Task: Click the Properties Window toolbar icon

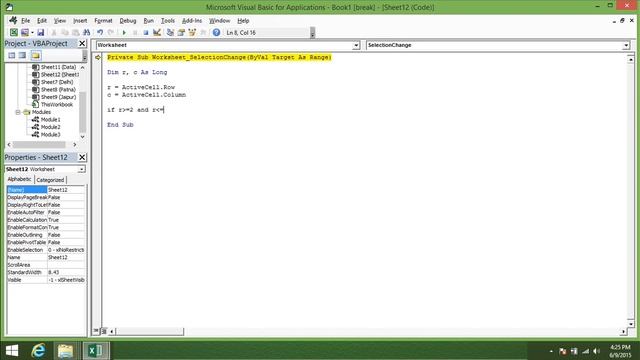Action: pos(181,32)
